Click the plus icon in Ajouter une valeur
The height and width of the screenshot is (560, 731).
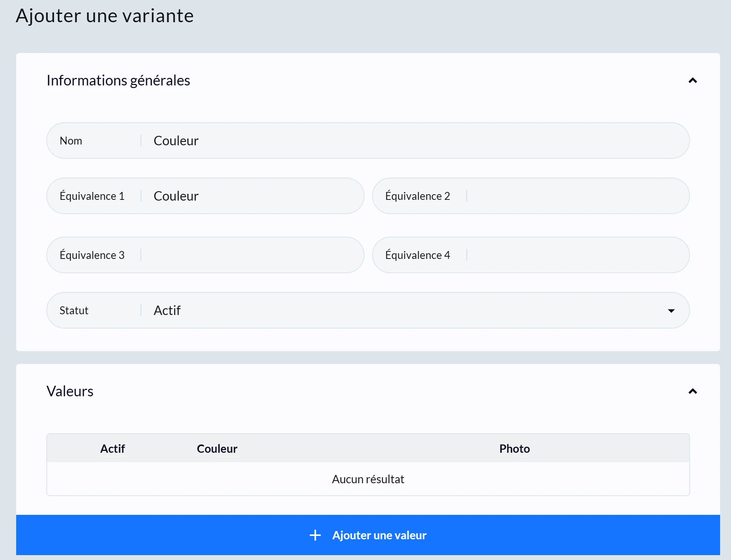[x=315, y=535]
